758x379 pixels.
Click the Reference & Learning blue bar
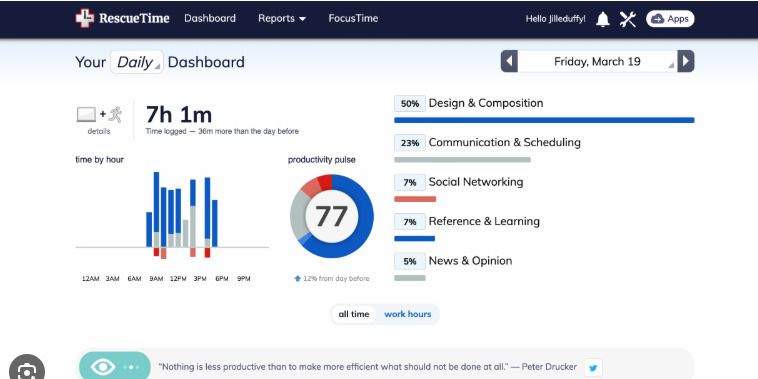point(415,238)
